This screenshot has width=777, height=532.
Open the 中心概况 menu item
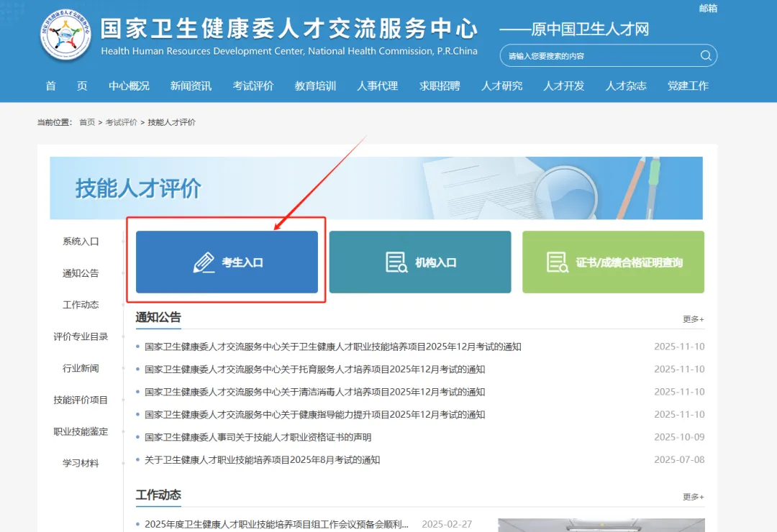coord(129,86)
